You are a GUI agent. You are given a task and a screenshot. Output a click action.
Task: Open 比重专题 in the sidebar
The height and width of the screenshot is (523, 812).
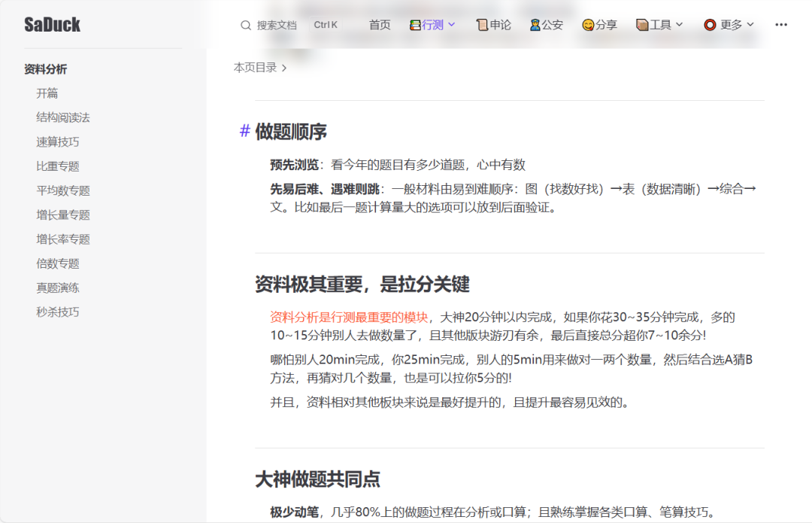click(x=57, y=166)
